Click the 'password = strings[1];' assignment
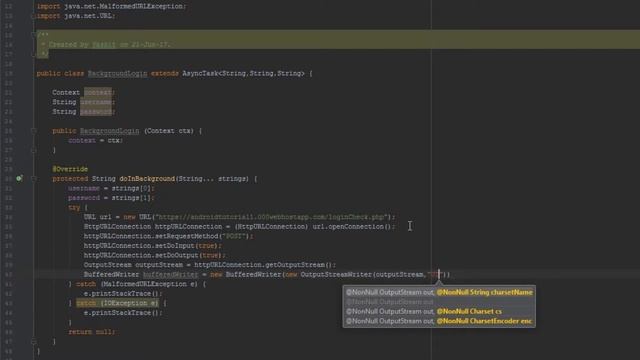 click(x=111, y=198)
